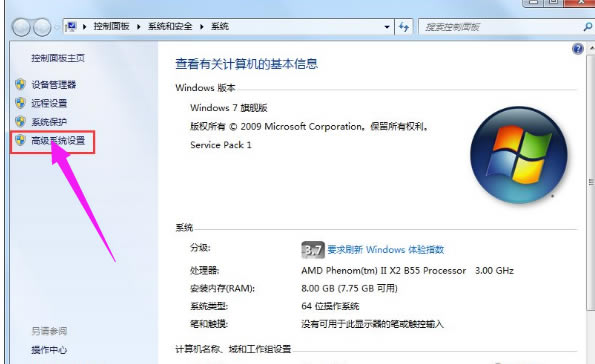Click 笔和触摸: label
This screenshot has width=595, height=364.
(x=209, y=324)
